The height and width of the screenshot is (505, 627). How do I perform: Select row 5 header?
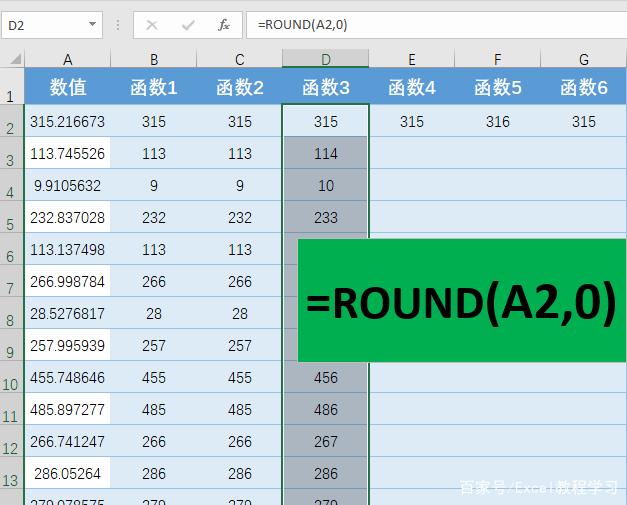(12, 217)
